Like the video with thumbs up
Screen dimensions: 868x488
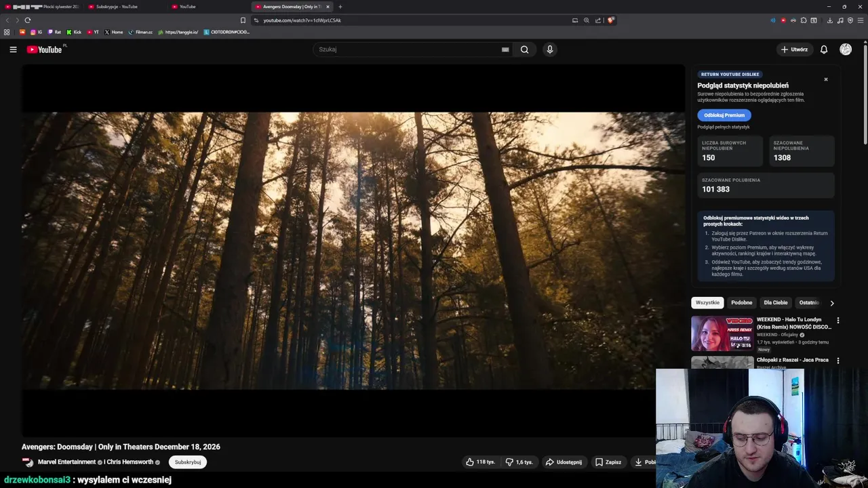coord(480,462)
